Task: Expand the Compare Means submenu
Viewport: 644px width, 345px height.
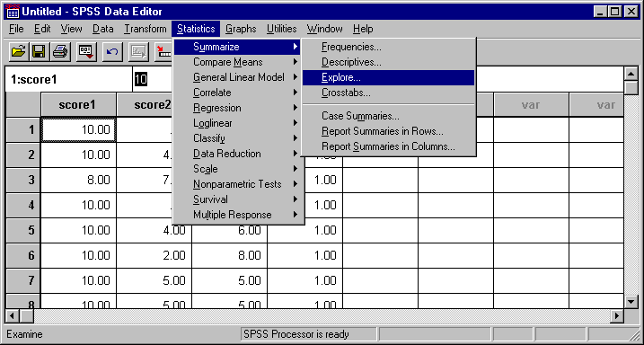Action: click(x=238, y=62)
